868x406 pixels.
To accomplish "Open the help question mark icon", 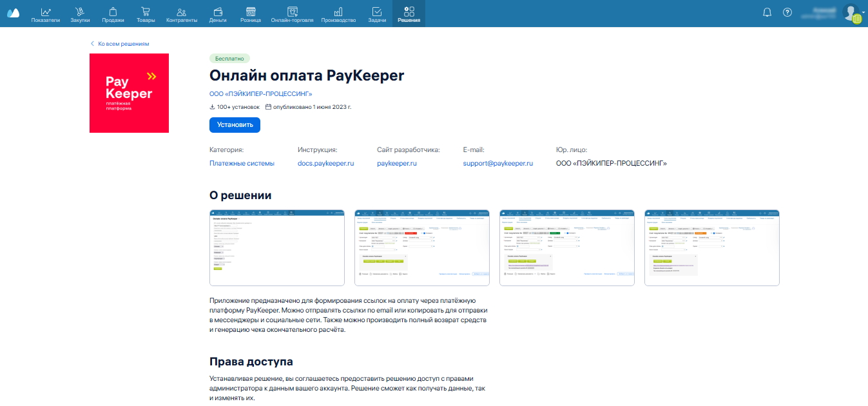I will click(x=787, y=12).
